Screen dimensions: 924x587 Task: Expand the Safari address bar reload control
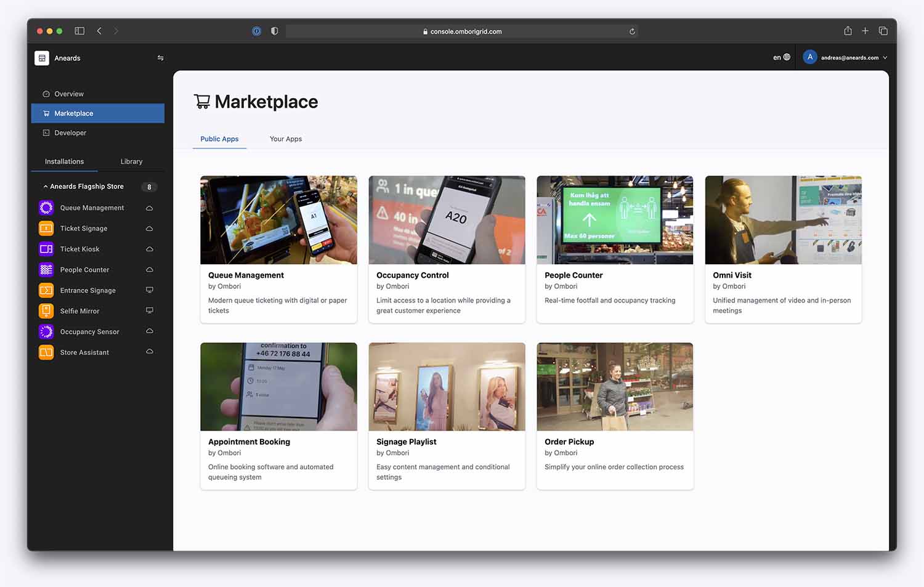(x=632, y=31)
